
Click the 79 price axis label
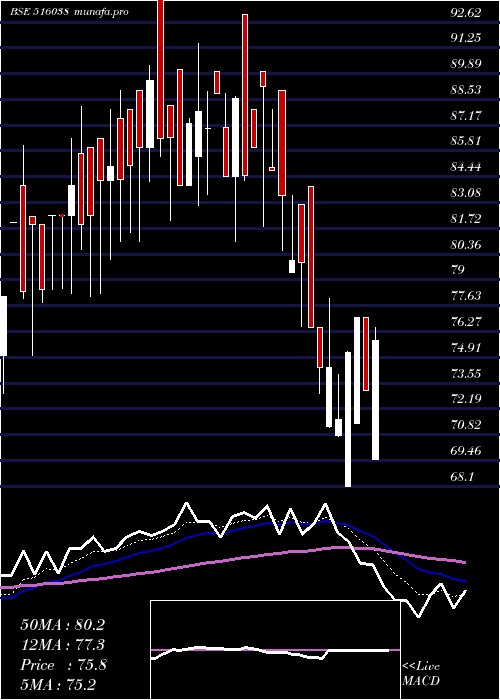point(458,270)
